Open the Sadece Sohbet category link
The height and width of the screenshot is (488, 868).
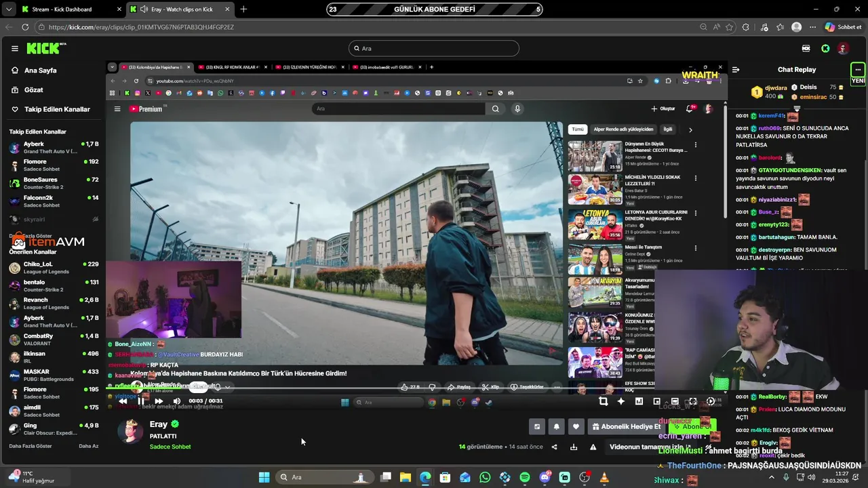[170, 447]
